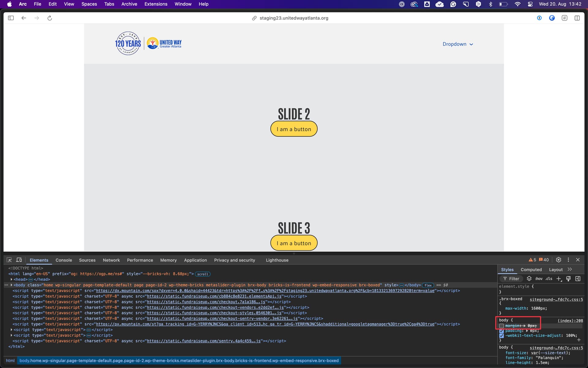This screenshot has width=588, height=368.
Task: Show warnings count 5 in DevTools
Action: (x=533, y=260)
